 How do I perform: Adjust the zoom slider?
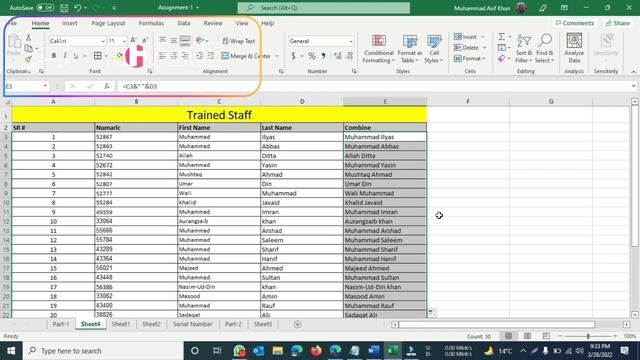[588, 336]
